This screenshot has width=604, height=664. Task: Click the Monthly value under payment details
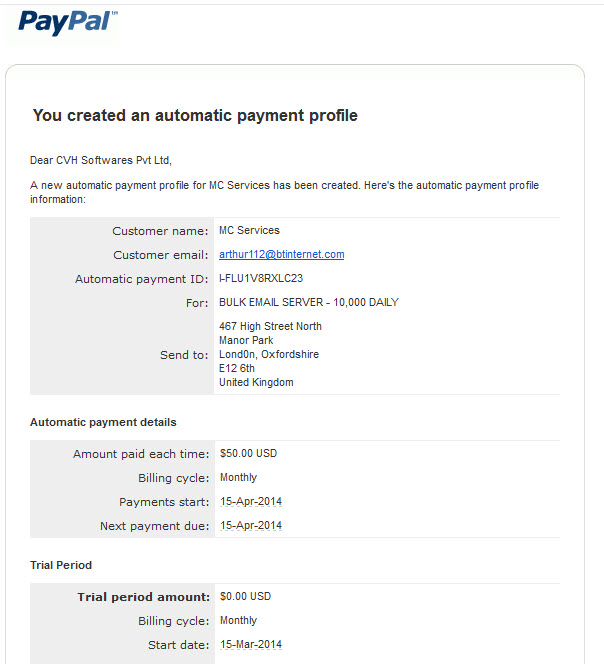(238, 478)
